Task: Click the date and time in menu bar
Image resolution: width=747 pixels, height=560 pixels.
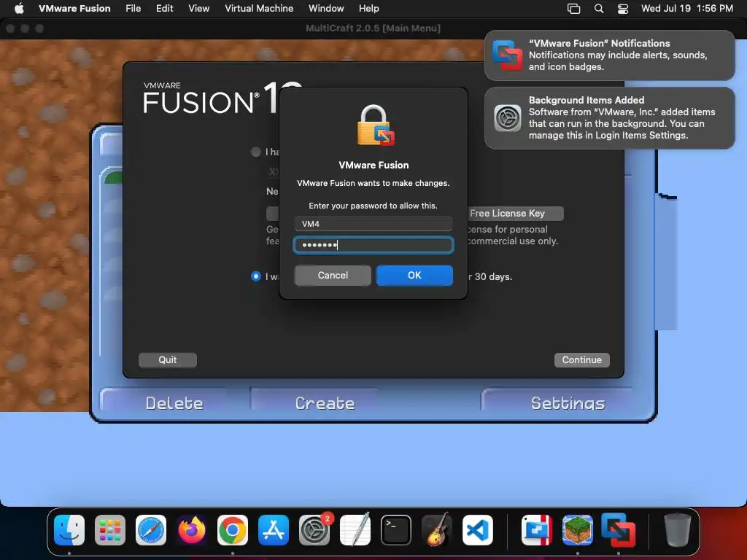Action: pyautogui.click(x=687, y=8)
